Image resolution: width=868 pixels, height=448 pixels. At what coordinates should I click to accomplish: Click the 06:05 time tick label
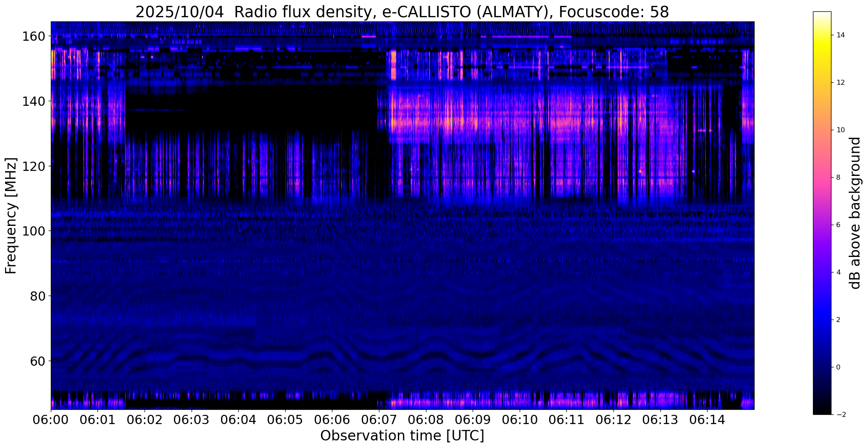pyautogui.click(x=285, y=419)
